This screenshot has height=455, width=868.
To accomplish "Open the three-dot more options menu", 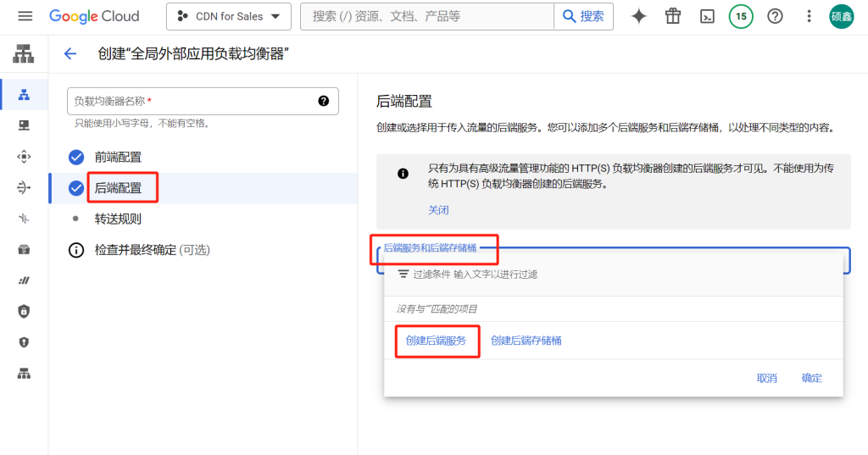I will (809, 16).
